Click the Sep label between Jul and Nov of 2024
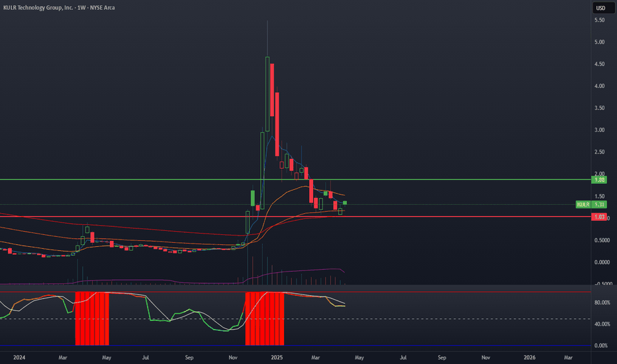The image size is (617, 364). point(189,357)
